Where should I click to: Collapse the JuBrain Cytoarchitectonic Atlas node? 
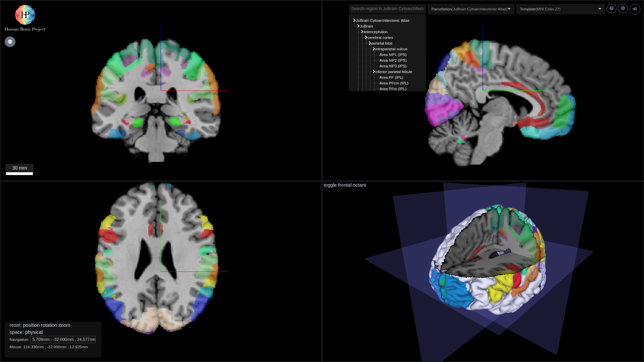pos(355,20)
